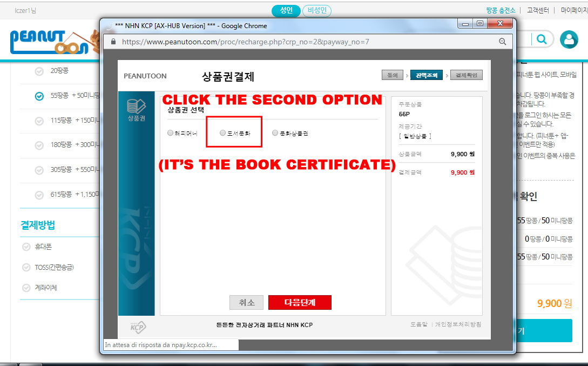Screen dimensions: 588x366
Task: Select the 도서문화 radio option
Action: (x=223, y=133)
